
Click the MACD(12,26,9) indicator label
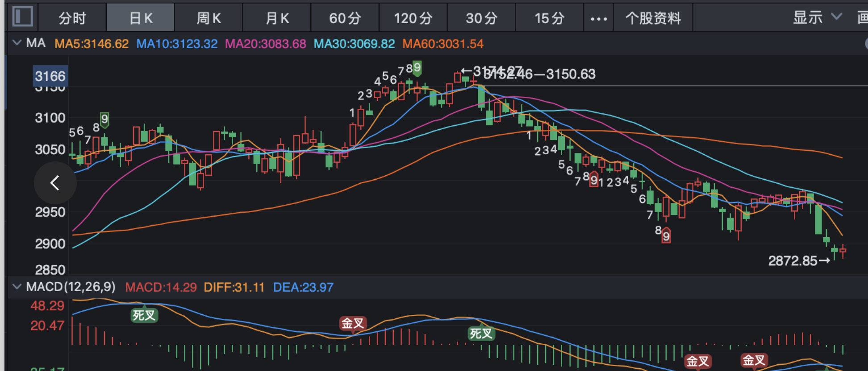[x=71, y=287]
